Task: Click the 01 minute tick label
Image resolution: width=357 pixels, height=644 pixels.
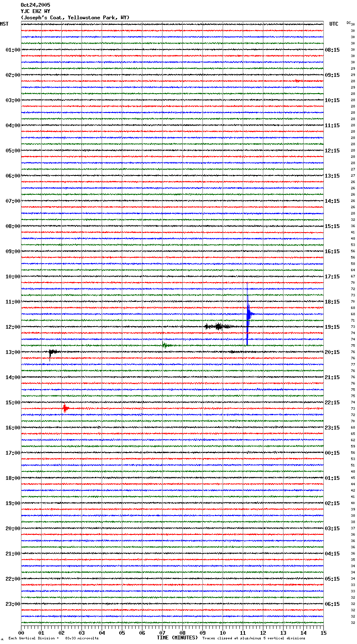Action: [x=41, y=633]
